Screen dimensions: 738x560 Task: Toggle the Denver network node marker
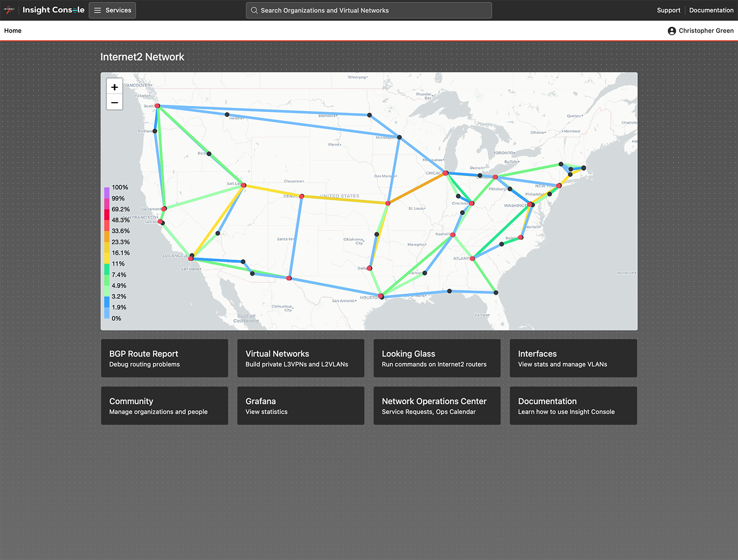coord(301,196)
